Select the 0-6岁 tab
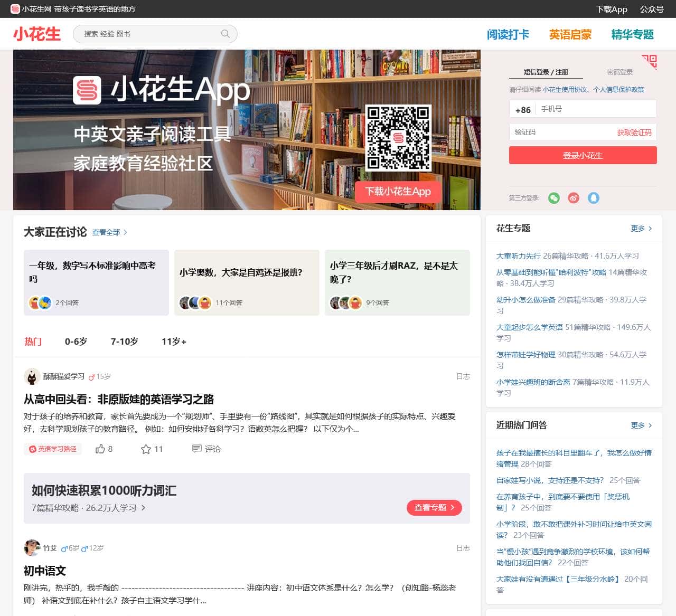This screenshot has height=616, width=676. coord(76,342)
